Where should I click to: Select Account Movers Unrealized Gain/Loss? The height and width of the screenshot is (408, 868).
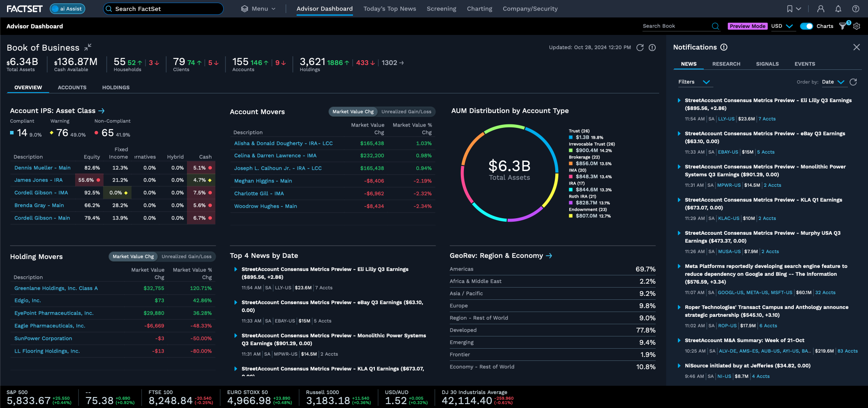point(406,112)
